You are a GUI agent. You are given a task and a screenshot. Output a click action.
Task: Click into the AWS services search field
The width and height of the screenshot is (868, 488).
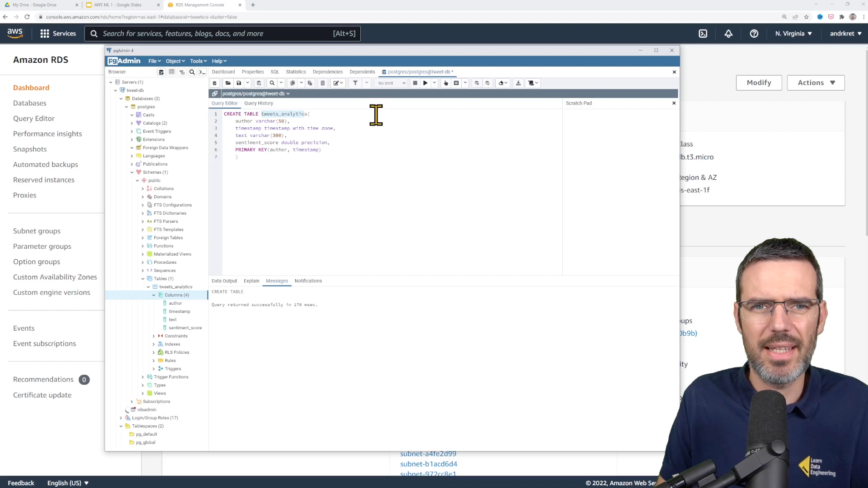tap(222, 34)
